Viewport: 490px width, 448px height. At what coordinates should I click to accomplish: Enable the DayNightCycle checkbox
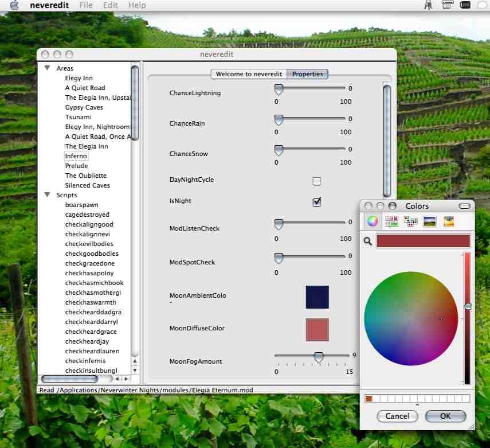pos(316,181)
